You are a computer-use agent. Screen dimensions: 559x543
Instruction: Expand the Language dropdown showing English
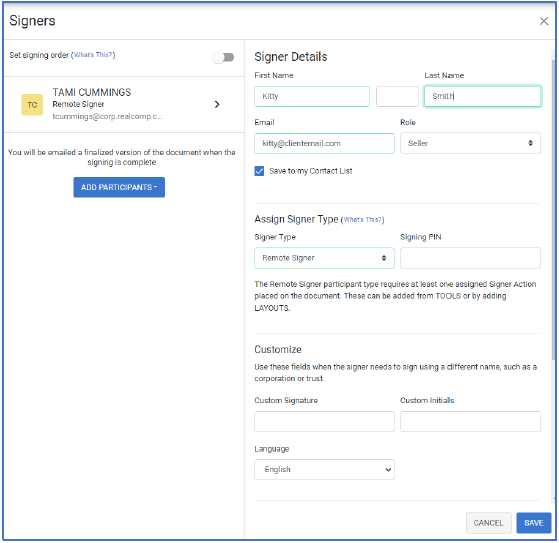324,470
